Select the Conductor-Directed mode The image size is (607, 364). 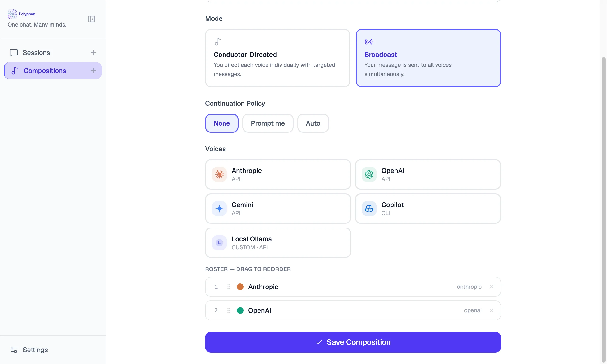click(277, 58)
